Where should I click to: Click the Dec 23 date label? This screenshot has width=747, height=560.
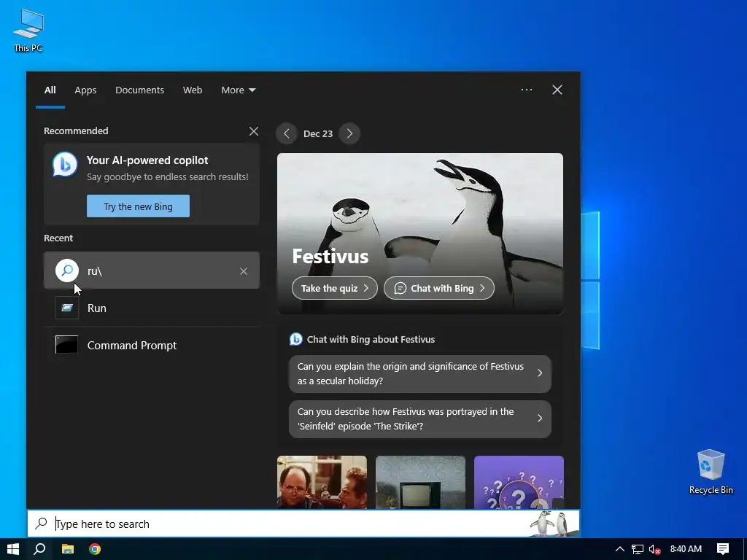tap(318, 134)
